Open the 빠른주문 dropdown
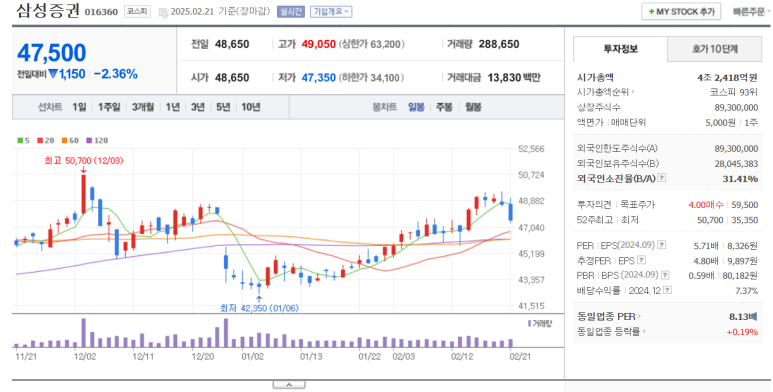 (x=751, y=11)
